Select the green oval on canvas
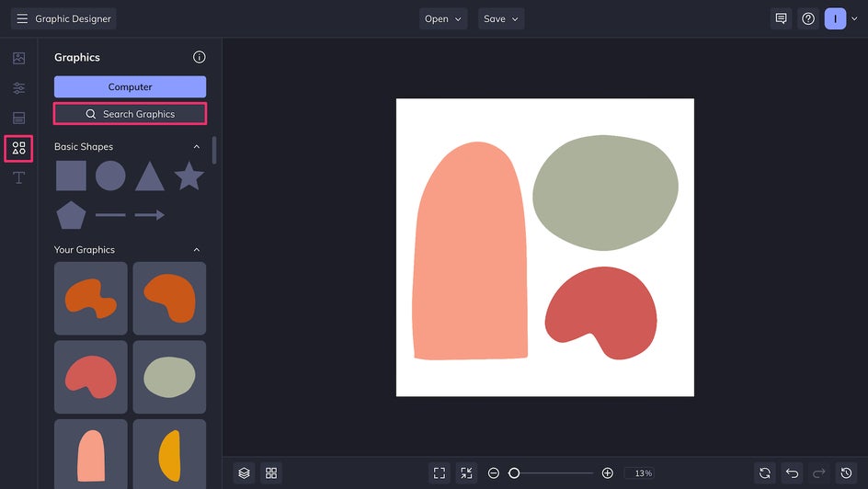This screenshot has height=489, width=868. pyautogui.click(x=605, y=192)
